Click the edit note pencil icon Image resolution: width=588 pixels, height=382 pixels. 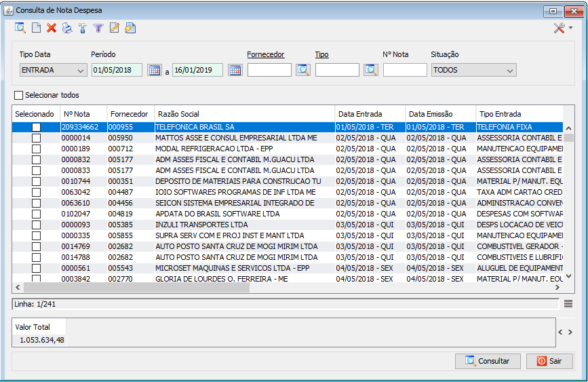[115, 28]
